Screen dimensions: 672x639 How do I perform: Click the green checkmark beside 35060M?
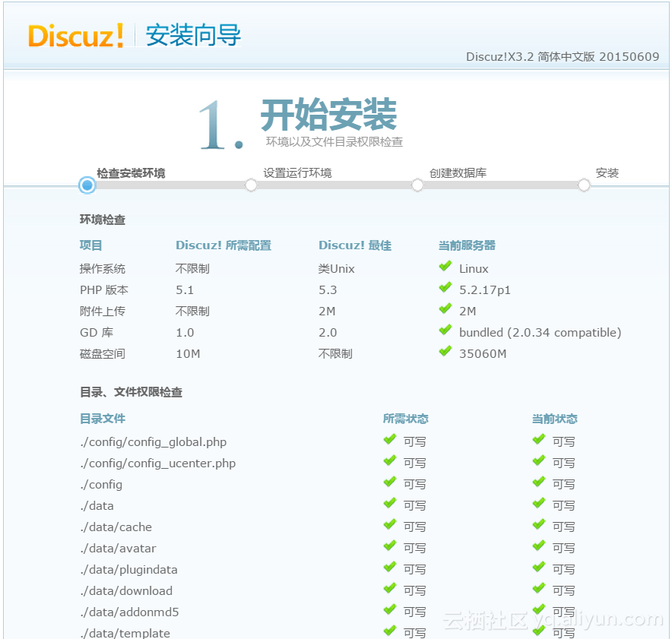coord(445,352)
